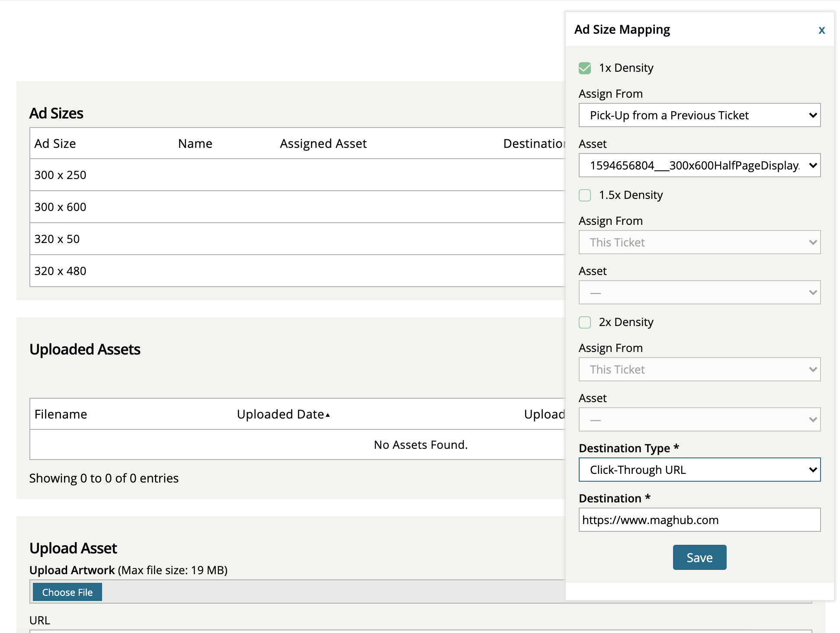Select the 320 x 480 ad size row
The height and width of the screenshot is (633, 840).
61,271
